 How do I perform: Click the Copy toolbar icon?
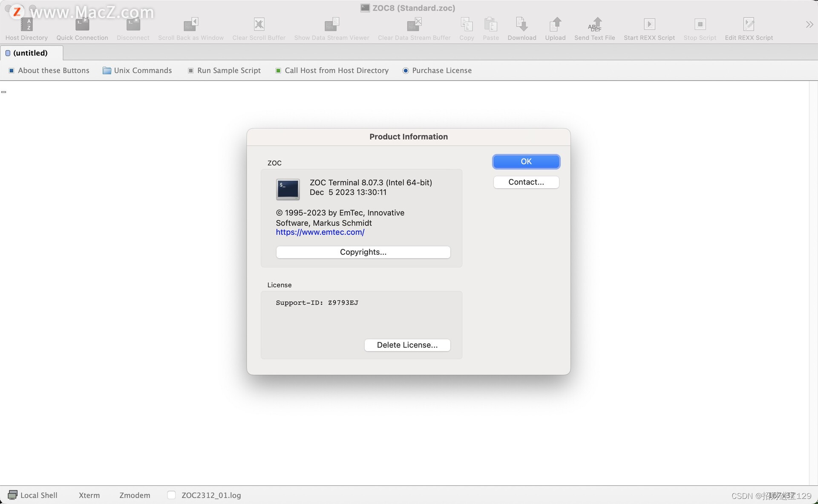pos(467,25)
